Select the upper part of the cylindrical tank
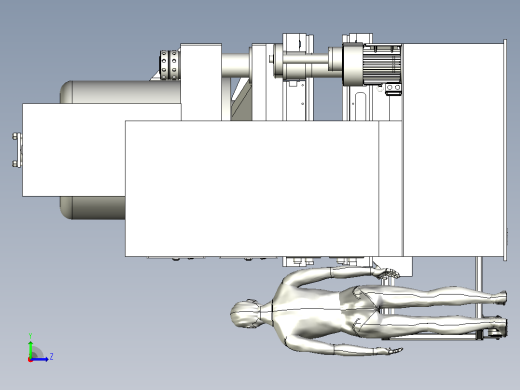The image size is (520, 390). 121,92
